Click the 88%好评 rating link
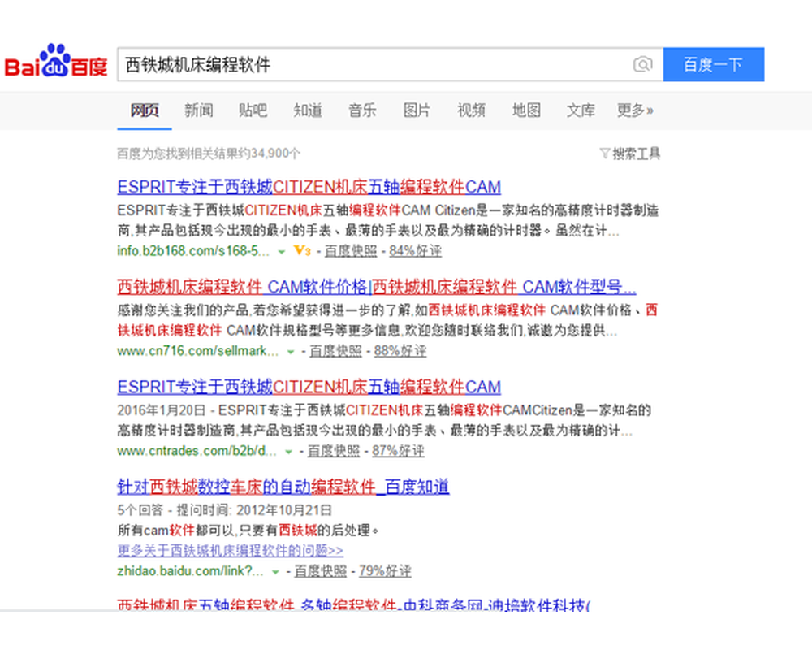 [400, 351]
